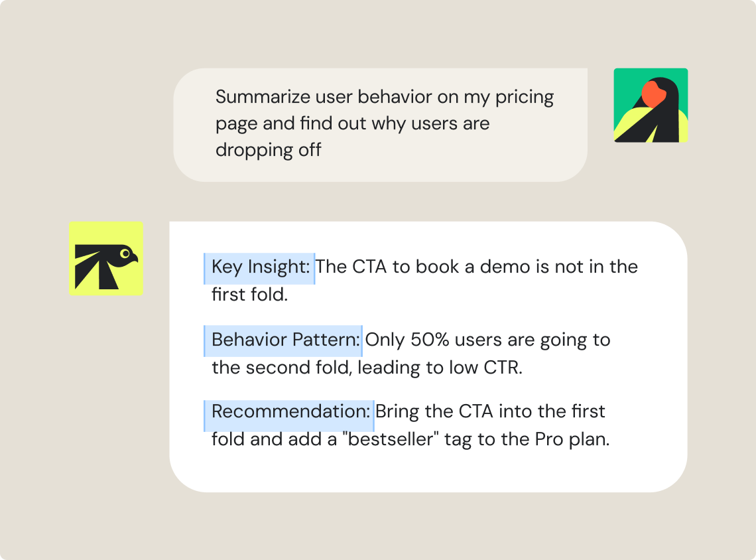The height and width of the screenshot is (560, 756).
Task: Click the white assistant response bubble
Action: (x=428, y=357)
